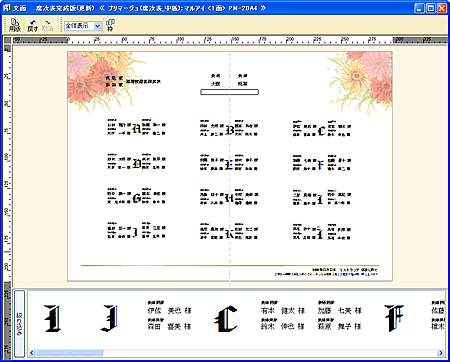Maximize the window
The image size is (450, 362).
pyautogui.click(x=431, y=8)
